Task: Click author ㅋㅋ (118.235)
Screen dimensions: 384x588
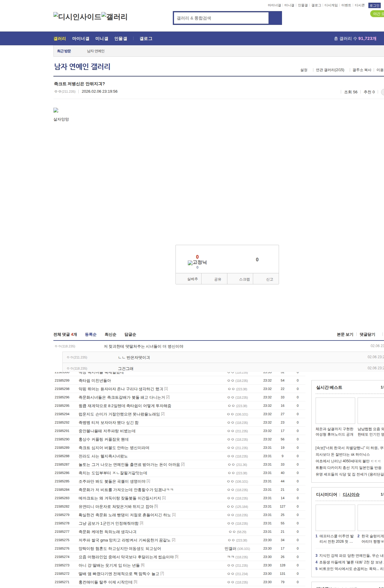Action: pyautogui.click(x=238, y=557)
